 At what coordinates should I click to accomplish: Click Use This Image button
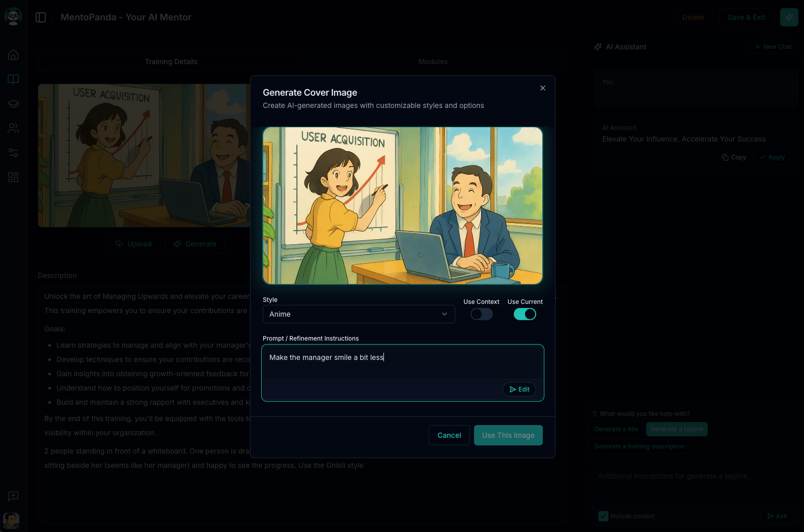click(x=508, y=435)
